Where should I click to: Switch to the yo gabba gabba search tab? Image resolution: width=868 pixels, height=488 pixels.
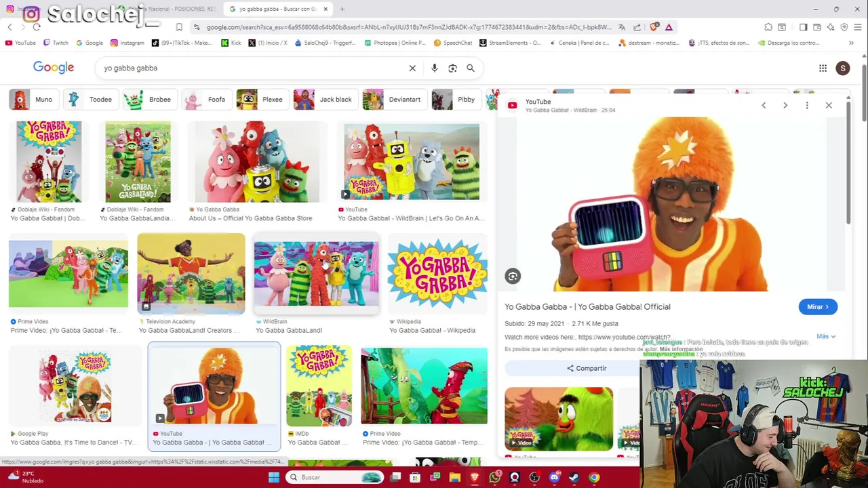tap(278, 9)
